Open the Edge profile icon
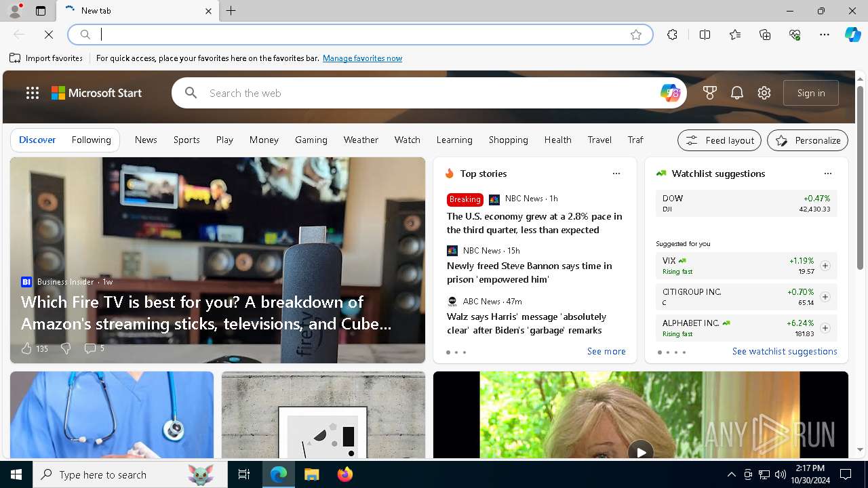 point(14,11)
